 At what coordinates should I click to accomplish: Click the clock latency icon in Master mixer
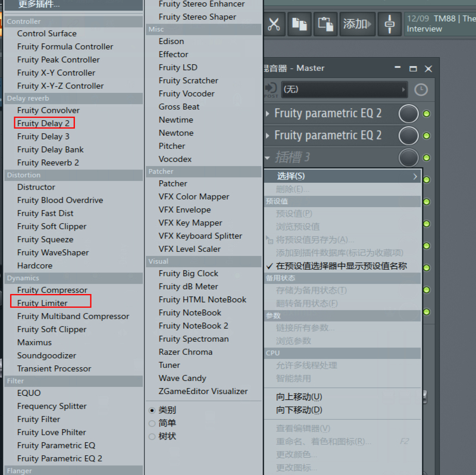tap(421, 90)
